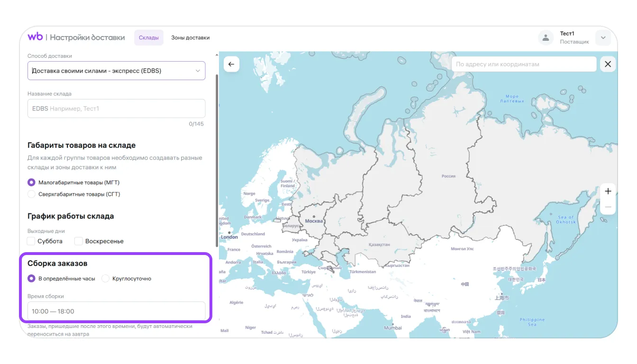
Task: Zoom out the map with minus
Action: click(608, 208)
